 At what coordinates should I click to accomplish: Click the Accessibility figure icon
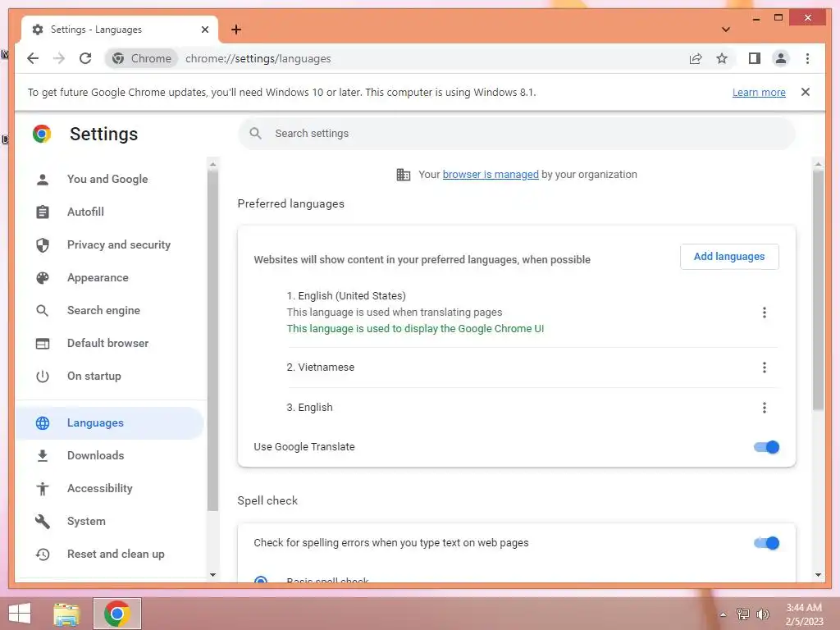point(43,489)
